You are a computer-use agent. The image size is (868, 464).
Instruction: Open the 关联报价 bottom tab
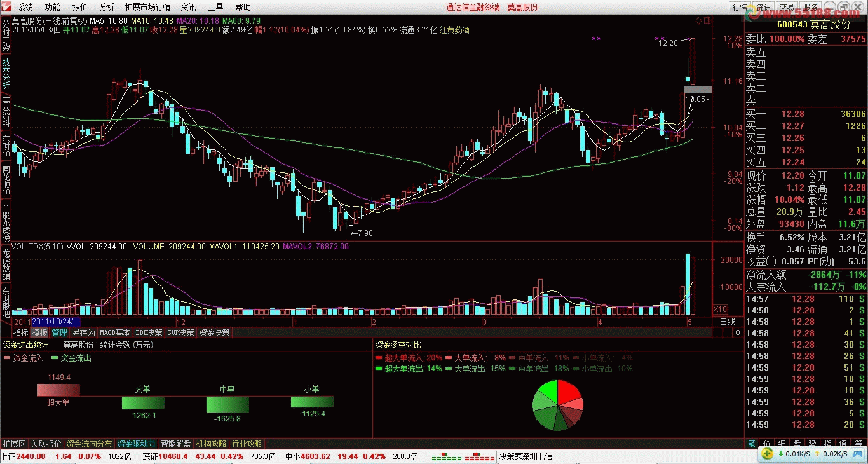(x=46, y=444)
